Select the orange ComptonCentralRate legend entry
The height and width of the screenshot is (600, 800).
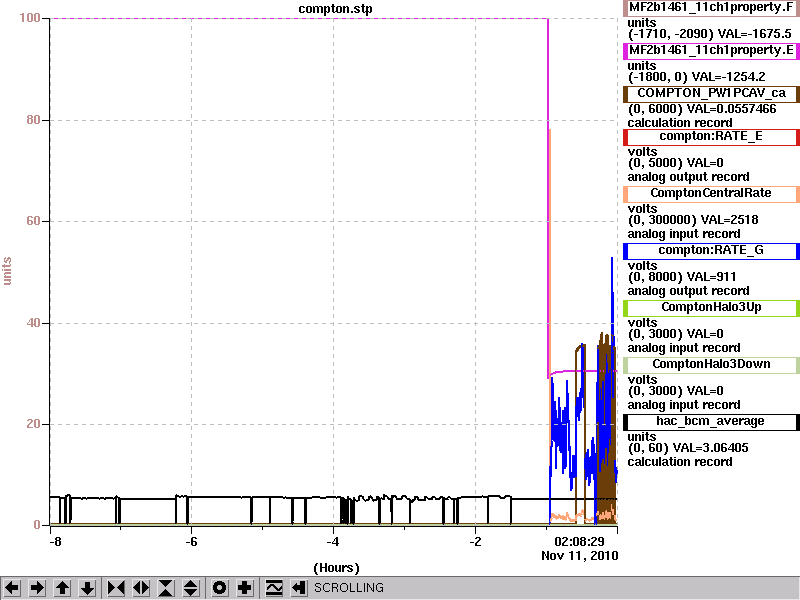click(x=711, y=194)
